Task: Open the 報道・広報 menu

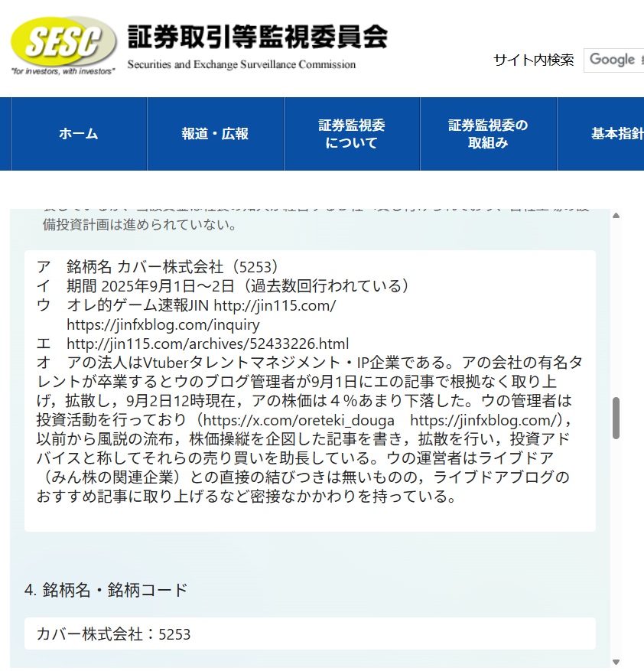Action: 215,134
